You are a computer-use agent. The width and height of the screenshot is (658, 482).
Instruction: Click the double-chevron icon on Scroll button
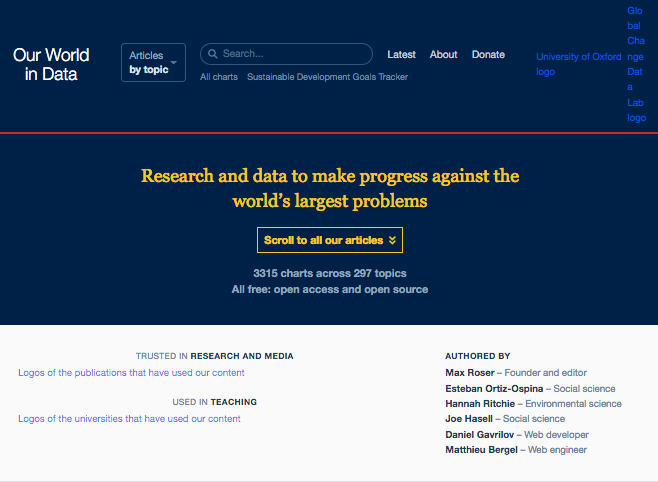[392, 240]
